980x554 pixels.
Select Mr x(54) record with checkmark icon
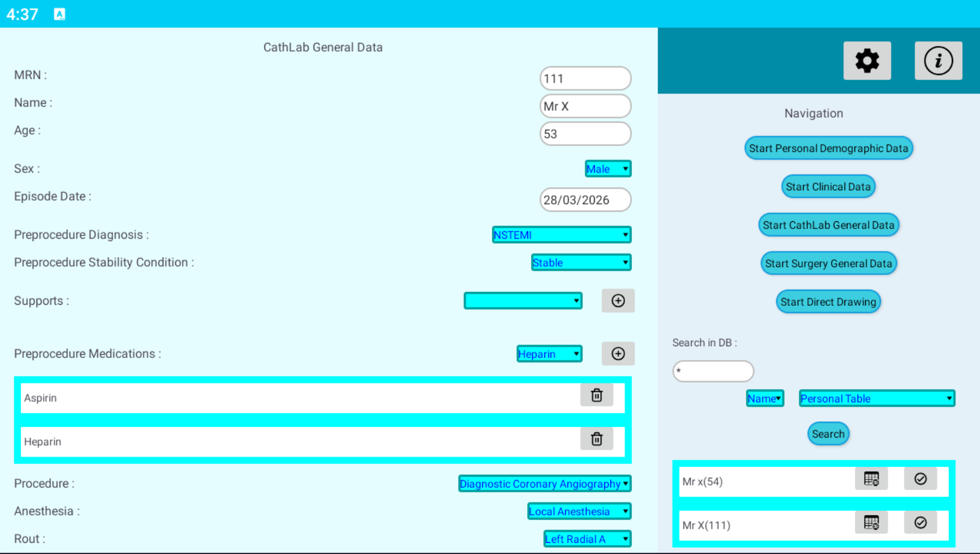pos(920,479)
